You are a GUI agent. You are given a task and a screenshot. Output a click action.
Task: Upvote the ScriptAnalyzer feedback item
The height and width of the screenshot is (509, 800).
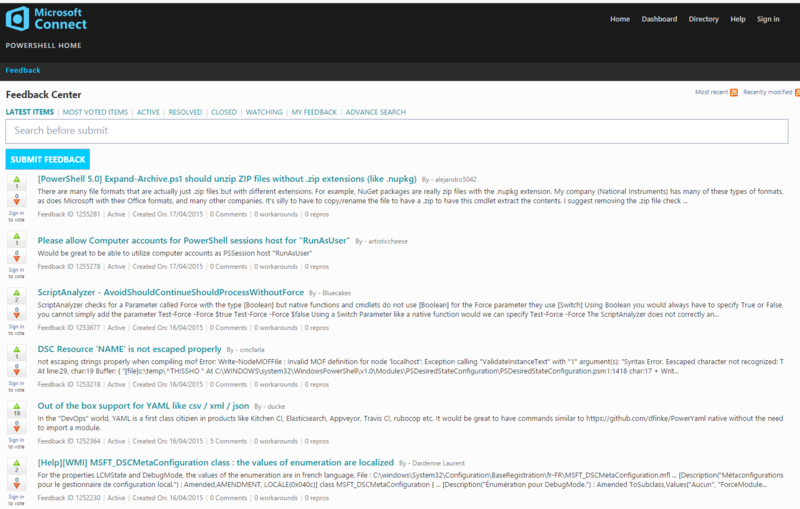coord(17,293)
